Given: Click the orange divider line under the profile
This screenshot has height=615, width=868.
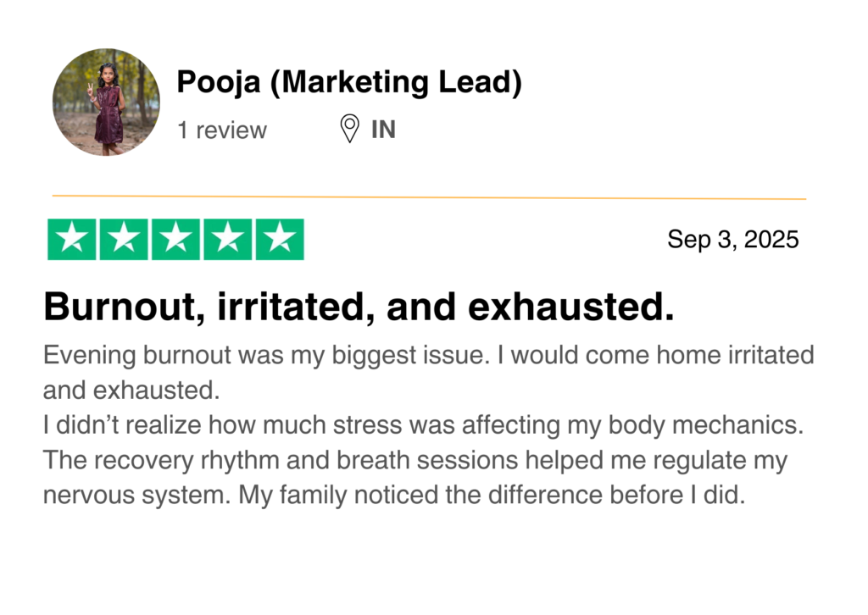Looking at the screenshot, I should (429, 197).
